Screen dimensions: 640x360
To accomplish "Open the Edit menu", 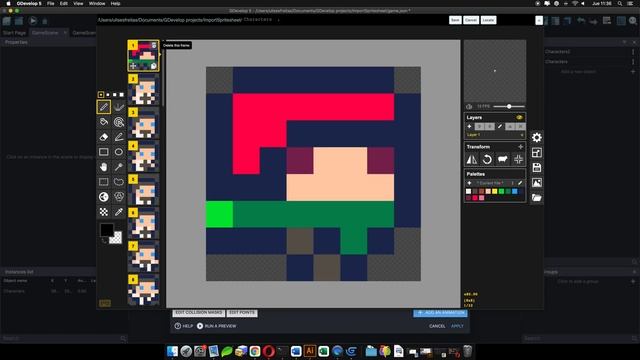I will 64,3.
